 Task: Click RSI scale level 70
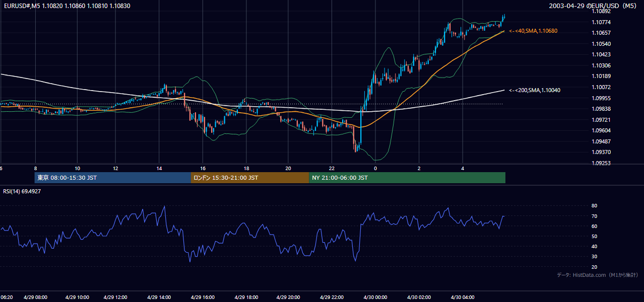594,216
